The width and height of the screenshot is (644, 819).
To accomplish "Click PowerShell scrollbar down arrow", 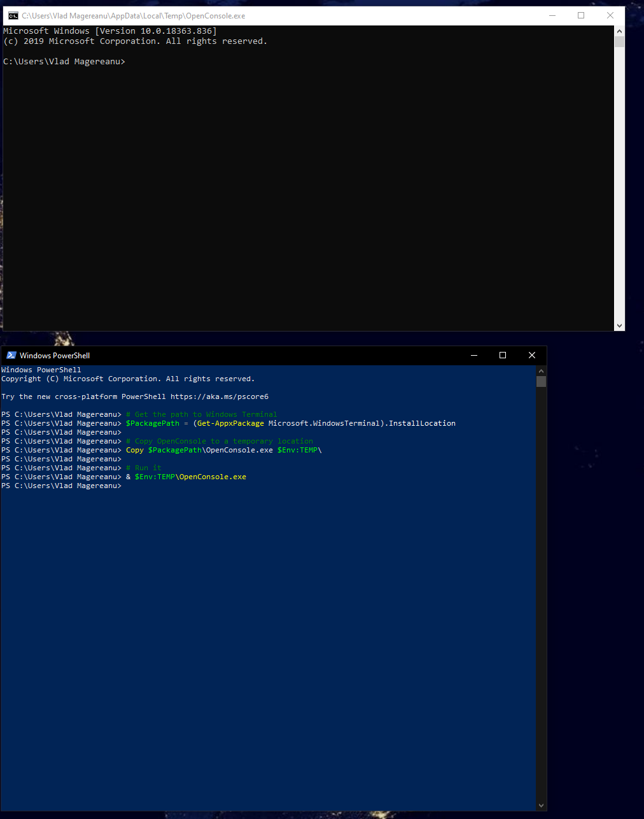I will pyautogui.click(x=541, y=805).
